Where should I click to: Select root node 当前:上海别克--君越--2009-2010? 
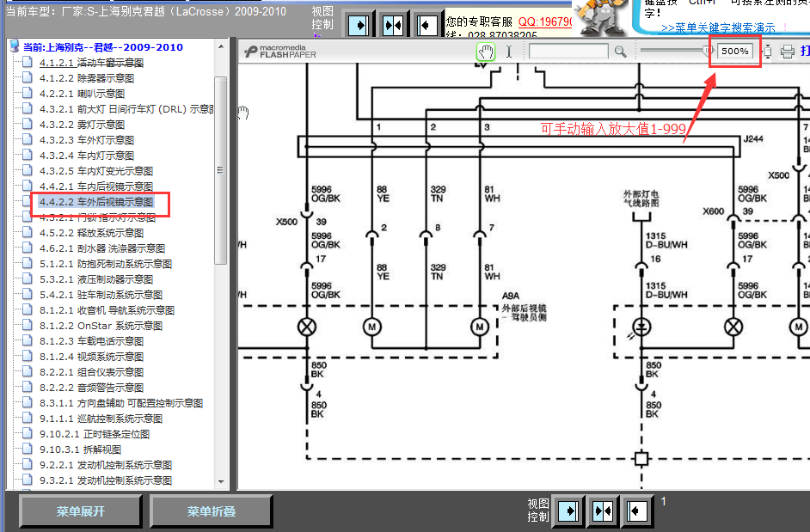coord(103,47)
